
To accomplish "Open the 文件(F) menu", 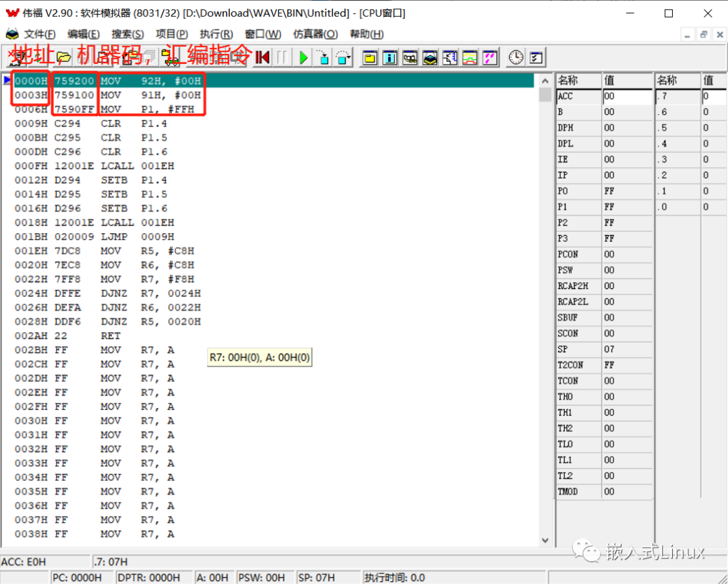I will 40,34.
